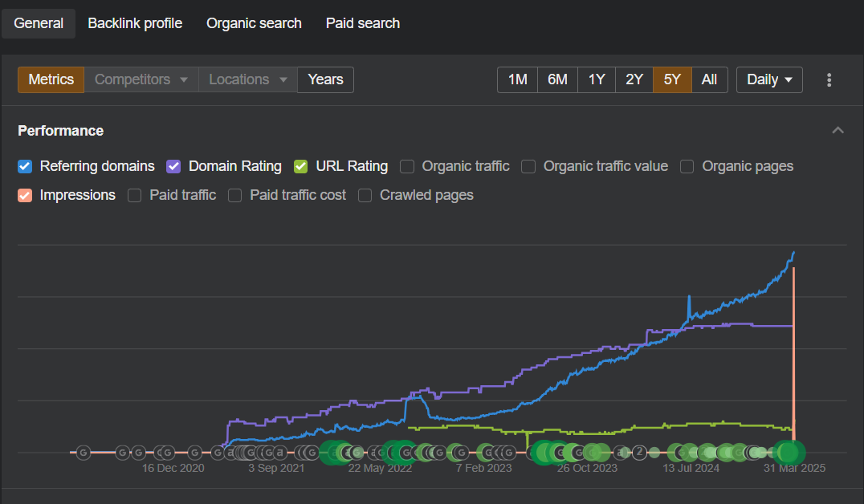Open the Competitors dropdown
Image resolution: width=864 pixels, height=504 pixels.
[141, 80]
